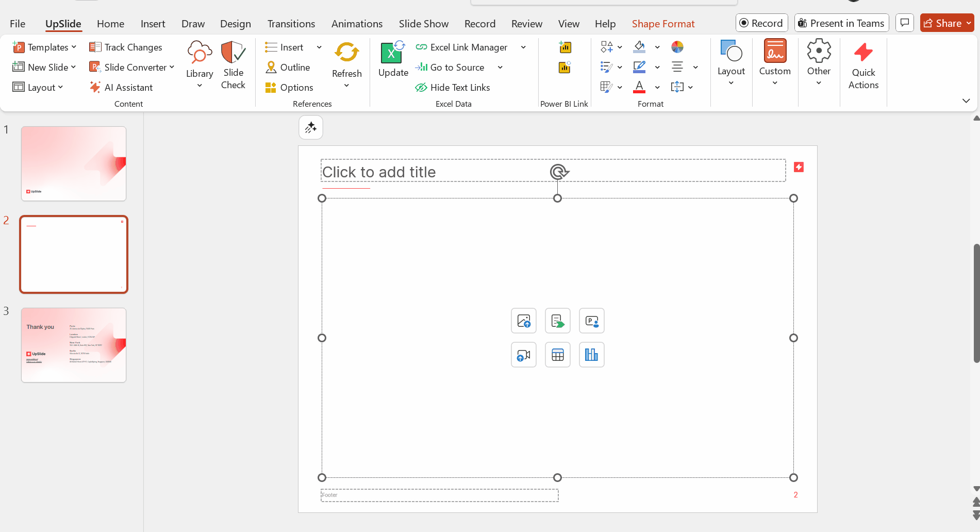Click the table format icon
This screenshot has height=532, width=980.
pos(607,87)
